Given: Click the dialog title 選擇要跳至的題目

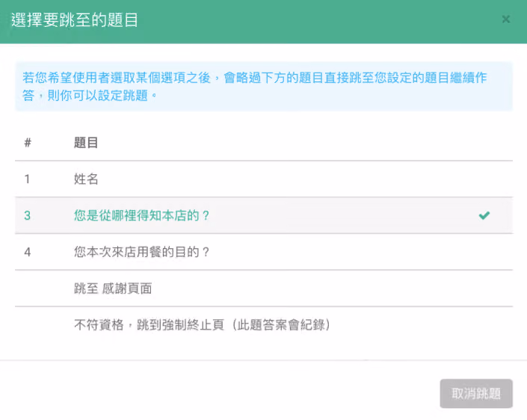Looking at the screenshot, I should tap(75, 20).
